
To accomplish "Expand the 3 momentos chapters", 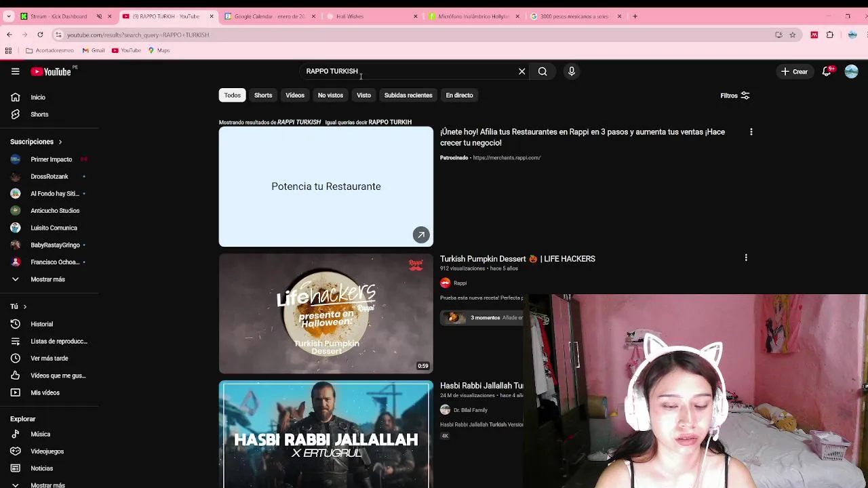I will coord(481,318).
